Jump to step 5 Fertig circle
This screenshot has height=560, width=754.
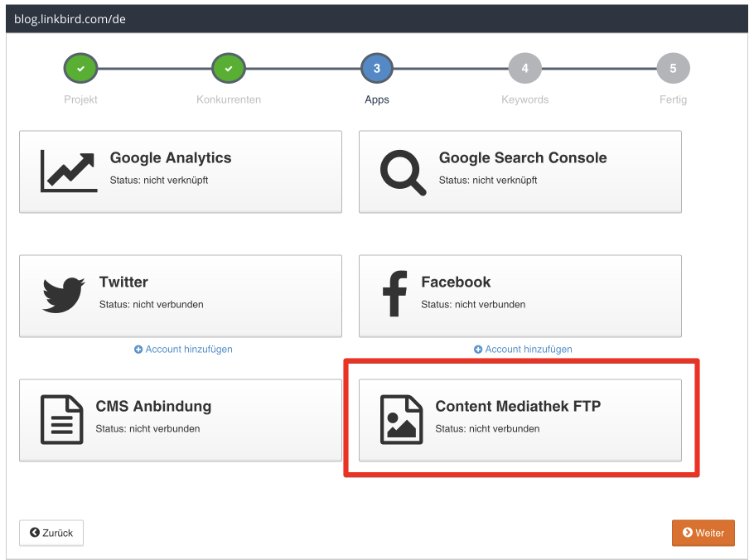pos(673,68)
